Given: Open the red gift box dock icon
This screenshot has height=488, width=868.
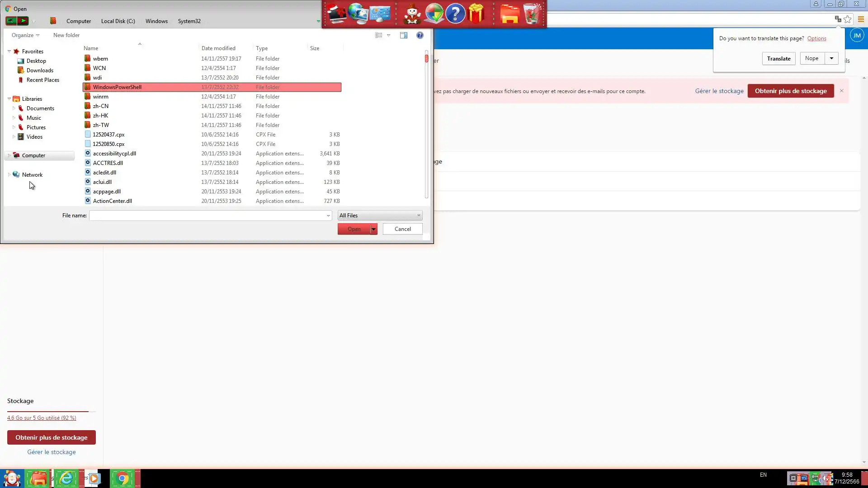Looking at the screenshot, I should pos(476,14).
